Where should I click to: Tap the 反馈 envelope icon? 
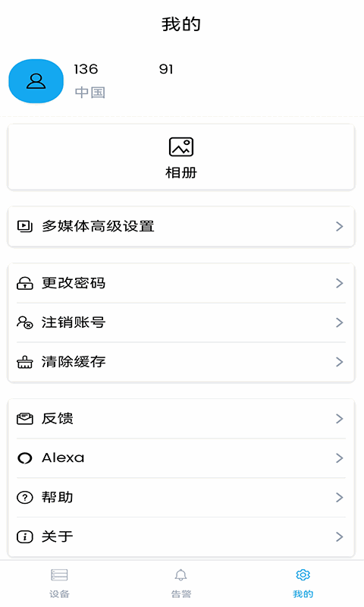pyautogui.click(x=25, y=419)
